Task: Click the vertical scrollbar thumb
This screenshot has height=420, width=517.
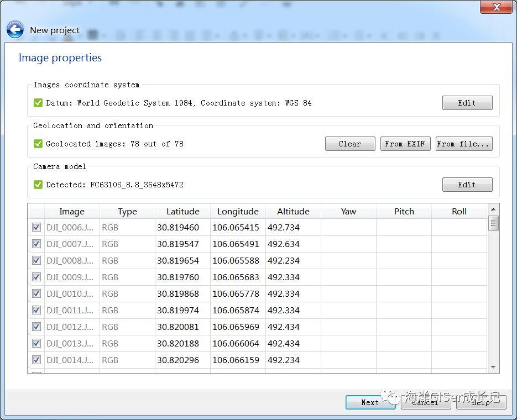Action: 493,223
